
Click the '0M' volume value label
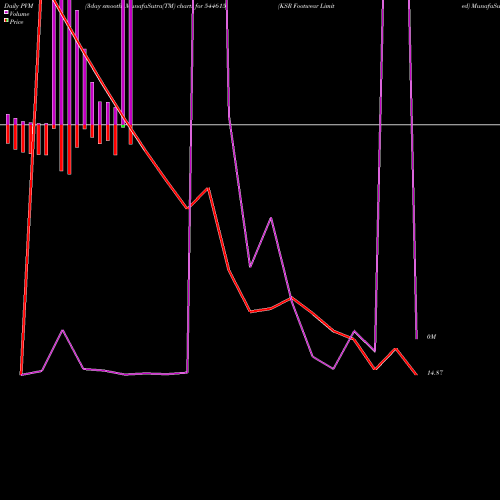[431, 337]
